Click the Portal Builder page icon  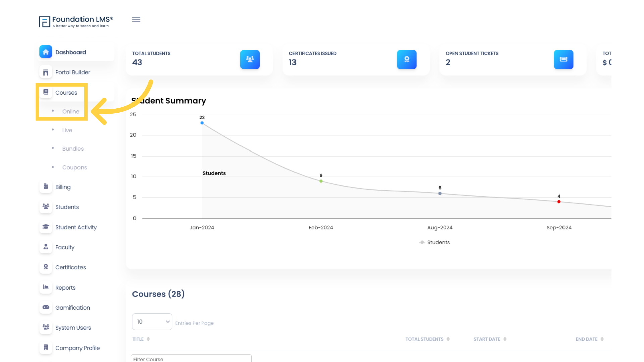coord(46,72)
